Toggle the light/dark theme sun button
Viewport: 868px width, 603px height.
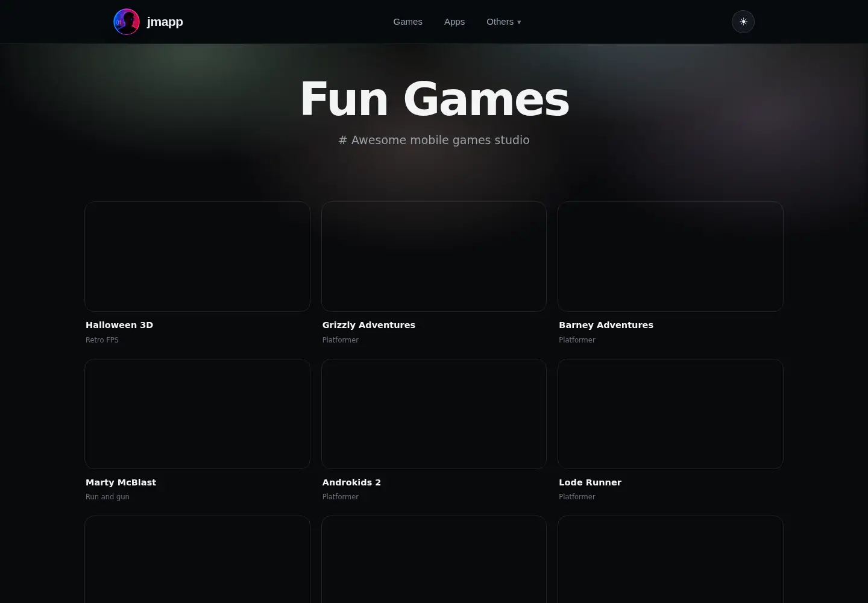pyautogui.click(x=743, y=22)
